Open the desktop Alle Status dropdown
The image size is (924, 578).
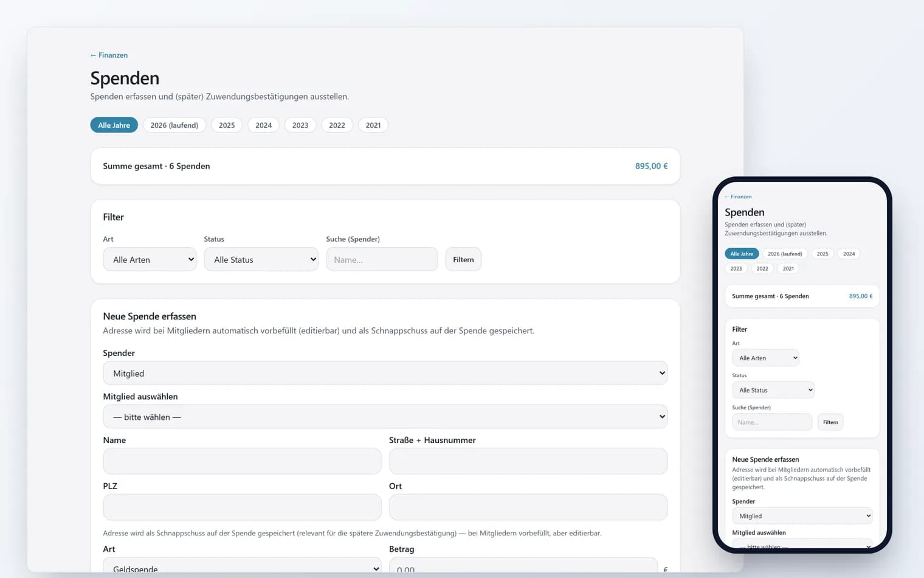261,259
